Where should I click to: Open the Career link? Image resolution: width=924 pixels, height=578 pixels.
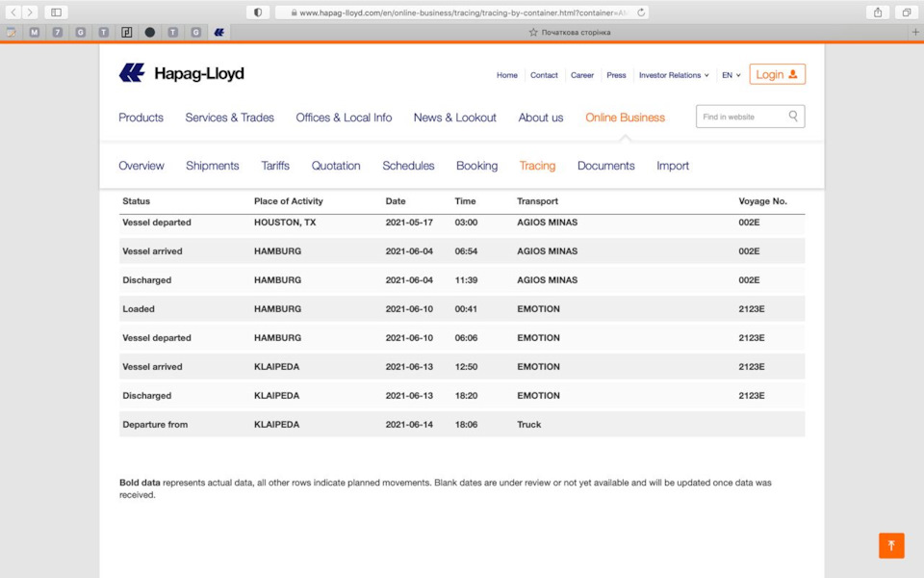tap(582, 75)
